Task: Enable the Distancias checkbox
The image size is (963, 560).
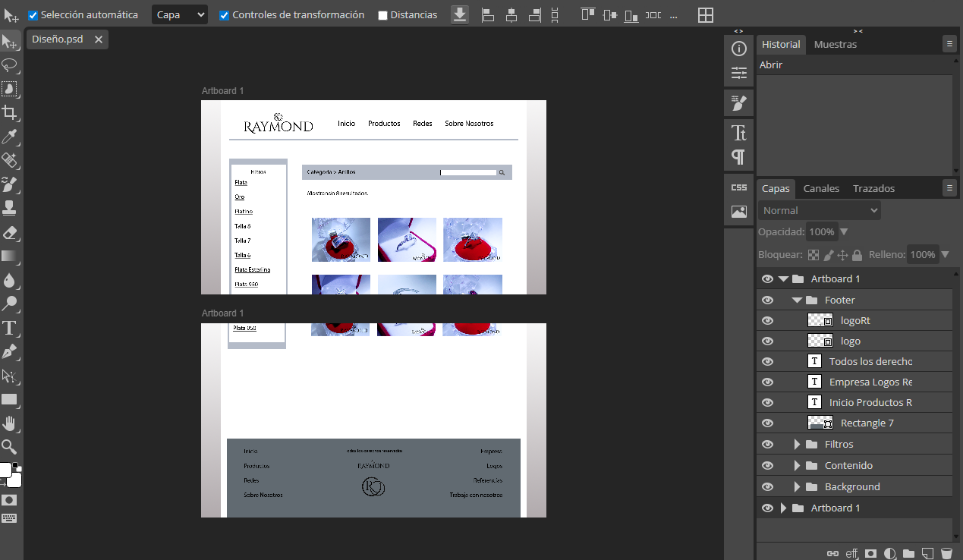Action: pyautogui.click(x=382, y=15)
